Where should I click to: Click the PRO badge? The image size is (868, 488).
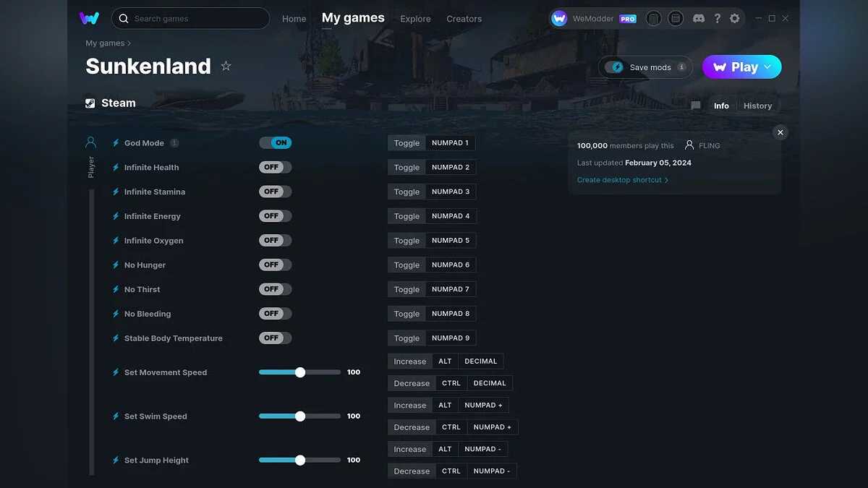[x=628, y=19]
